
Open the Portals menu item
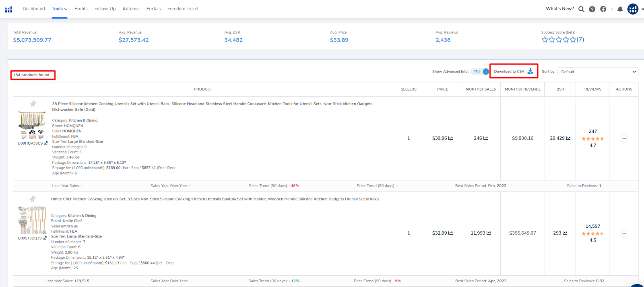click(x=153, y=9)
